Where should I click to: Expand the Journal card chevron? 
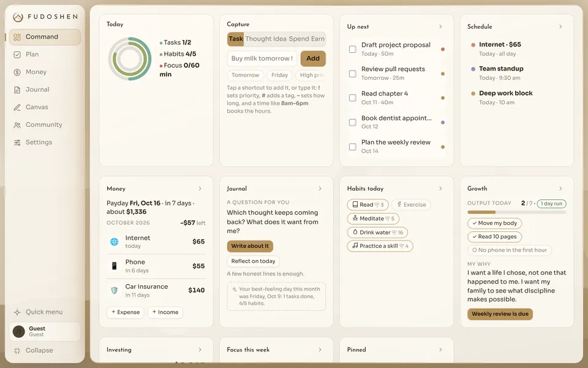320,188
